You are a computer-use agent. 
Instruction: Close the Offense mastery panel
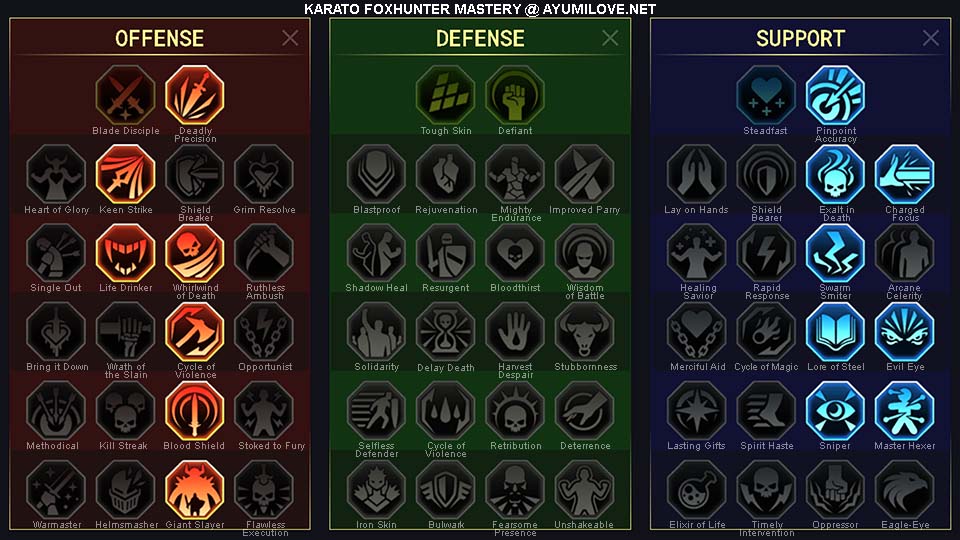(290, 38)
